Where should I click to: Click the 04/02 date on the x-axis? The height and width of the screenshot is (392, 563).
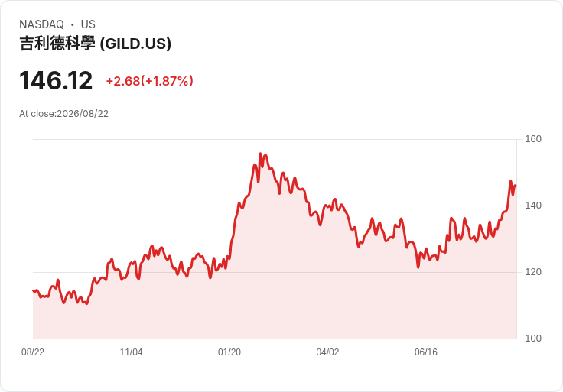click(x=327, y=352)
